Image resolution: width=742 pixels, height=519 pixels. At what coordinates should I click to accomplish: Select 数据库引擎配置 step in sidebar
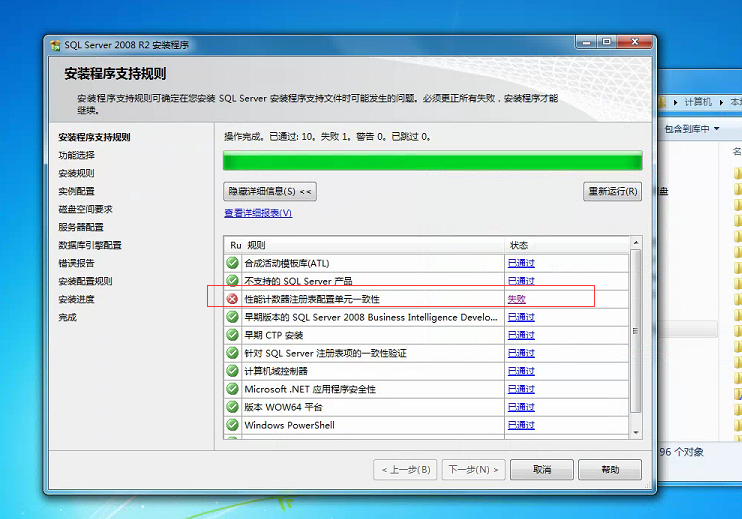[90, 245]
